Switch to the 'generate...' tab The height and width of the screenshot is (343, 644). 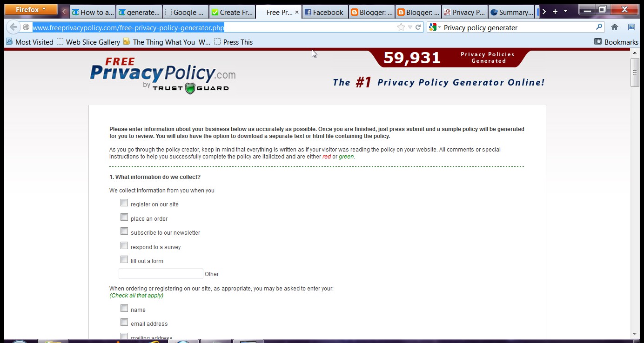point(139,12)
